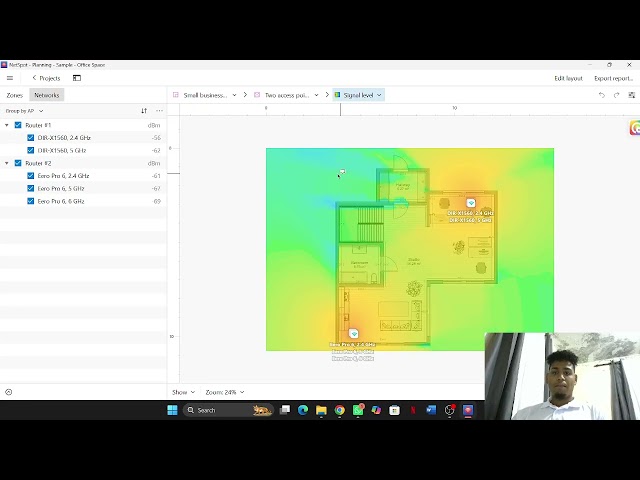The image size is (640, 480).
Task: Open the Signal level dropdown
Action: (359, 95)
